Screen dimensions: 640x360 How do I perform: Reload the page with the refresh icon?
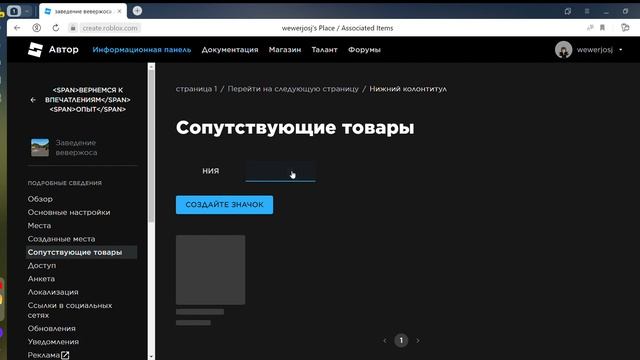point(56,28)
